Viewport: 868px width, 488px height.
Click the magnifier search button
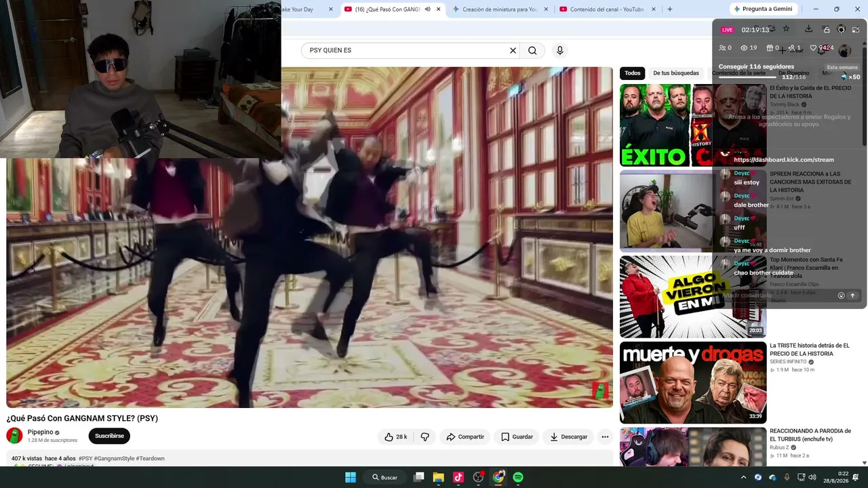pos(532,50)
